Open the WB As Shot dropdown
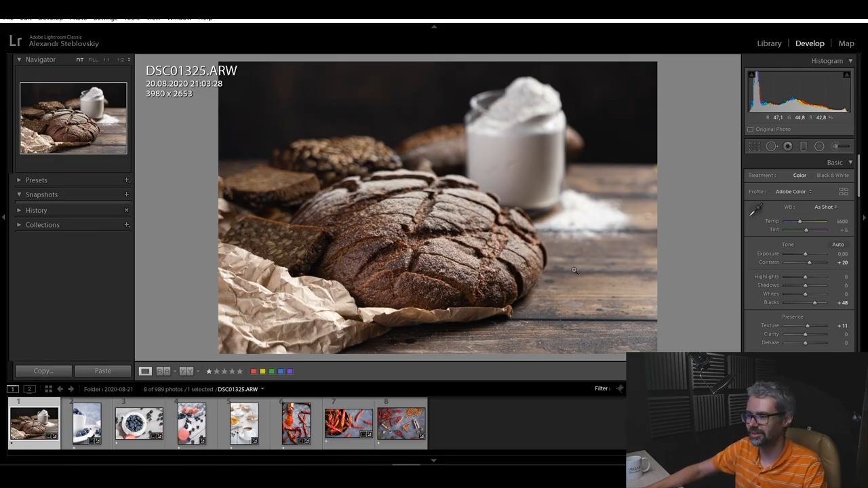Screen dimensions: 868x488 tap(825, 207)
